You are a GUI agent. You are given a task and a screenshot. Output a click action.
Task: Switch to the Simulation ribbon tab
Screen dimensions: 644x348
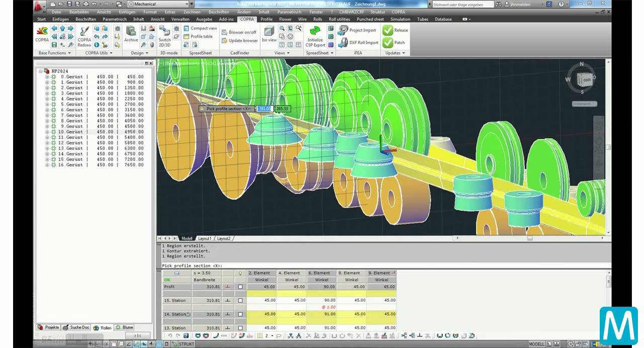[x=400, y=19]
